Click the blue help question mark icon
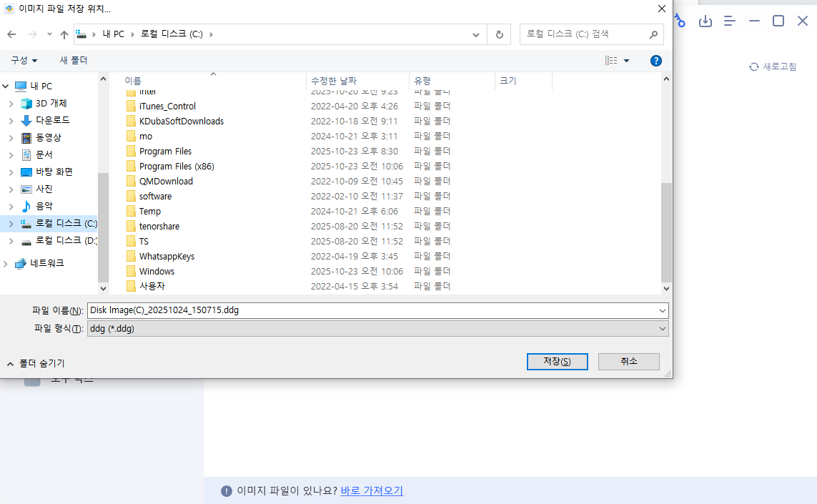 (655, 60)
